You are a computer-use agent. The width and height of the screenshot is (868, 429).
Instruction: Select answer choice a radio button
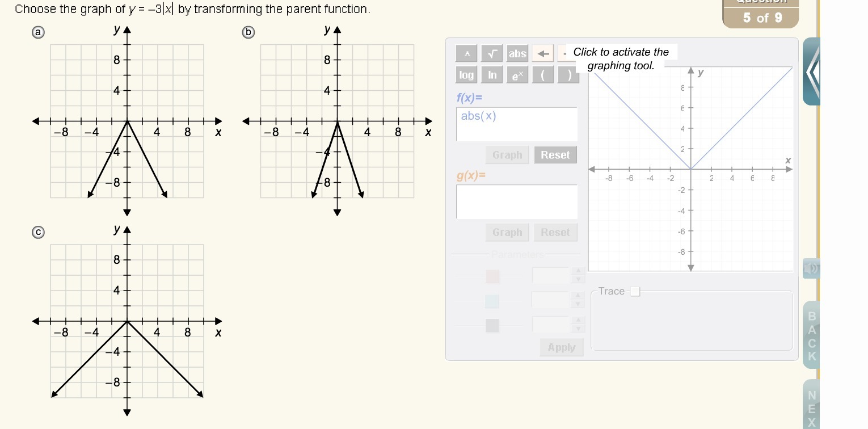point(37,32)
